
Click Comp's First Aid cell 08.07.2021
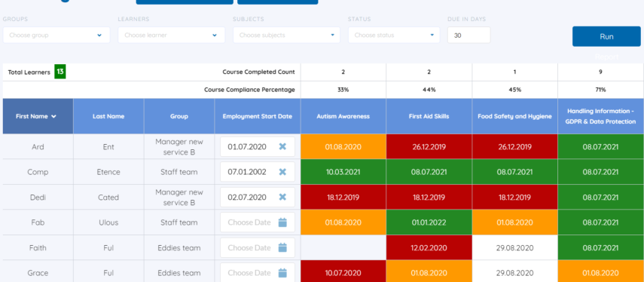[429, 172]
